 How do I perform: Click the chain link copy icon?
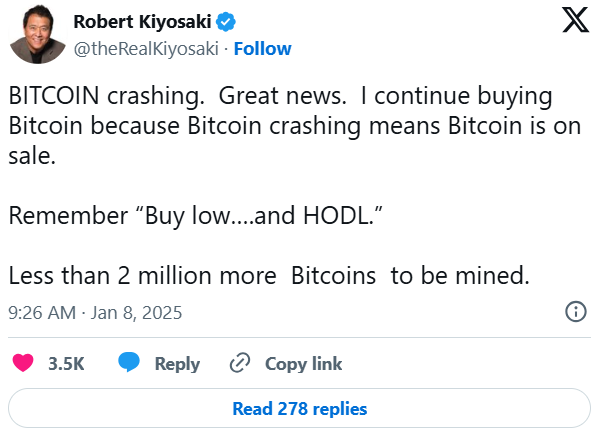click(240, 364)
